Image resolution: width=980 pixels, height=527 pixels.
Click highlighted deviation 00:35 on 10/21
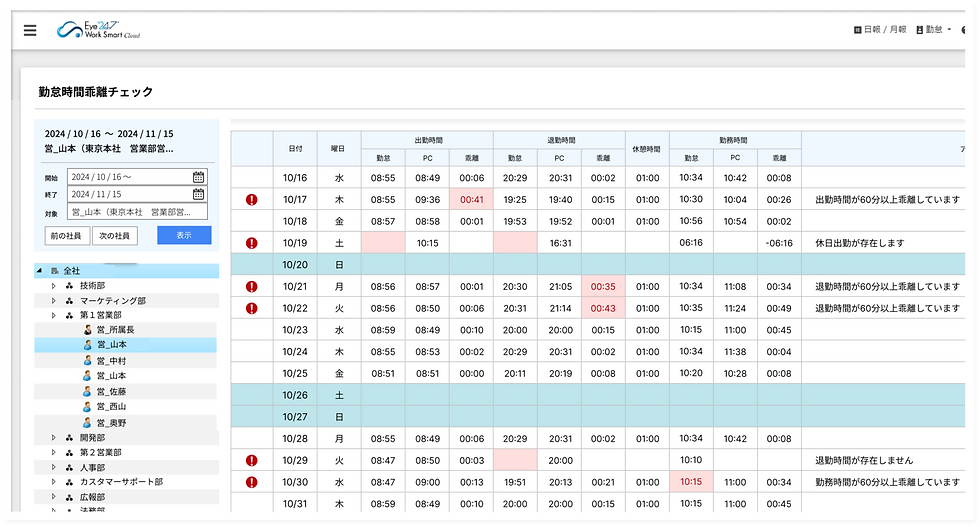pyautogui.click(x=603, y=286)
